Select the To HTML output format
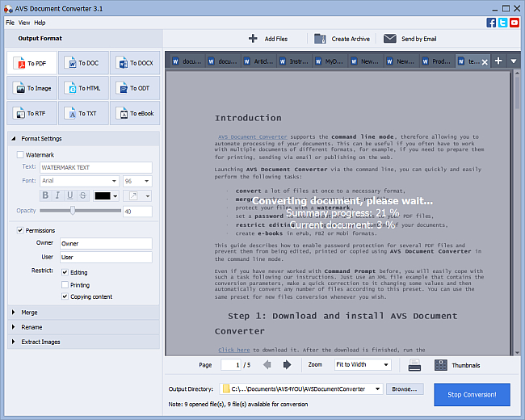The height and width of the screenshot is (420, 525). coord(83,88)
